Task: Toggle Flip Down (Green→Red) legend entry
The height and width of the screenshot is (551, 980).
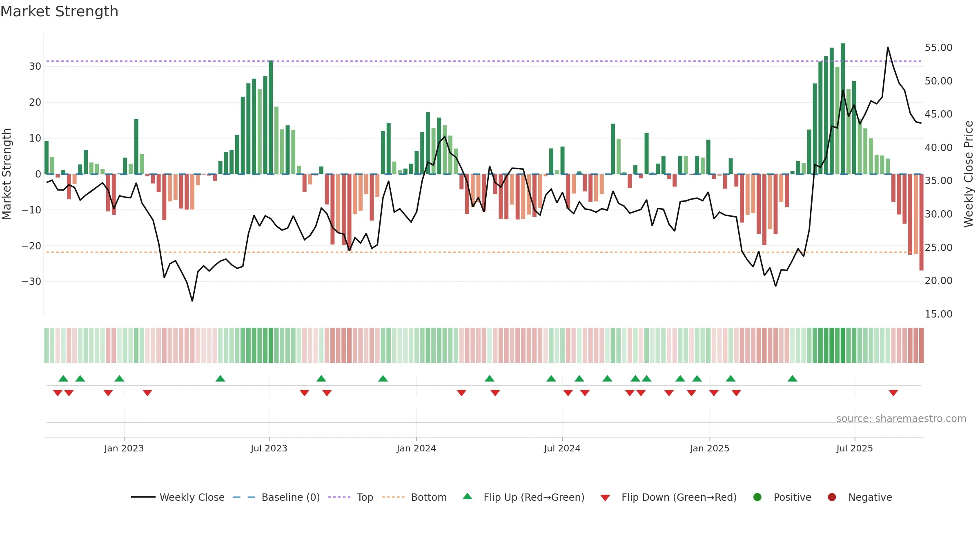Action: pos(668,497)
